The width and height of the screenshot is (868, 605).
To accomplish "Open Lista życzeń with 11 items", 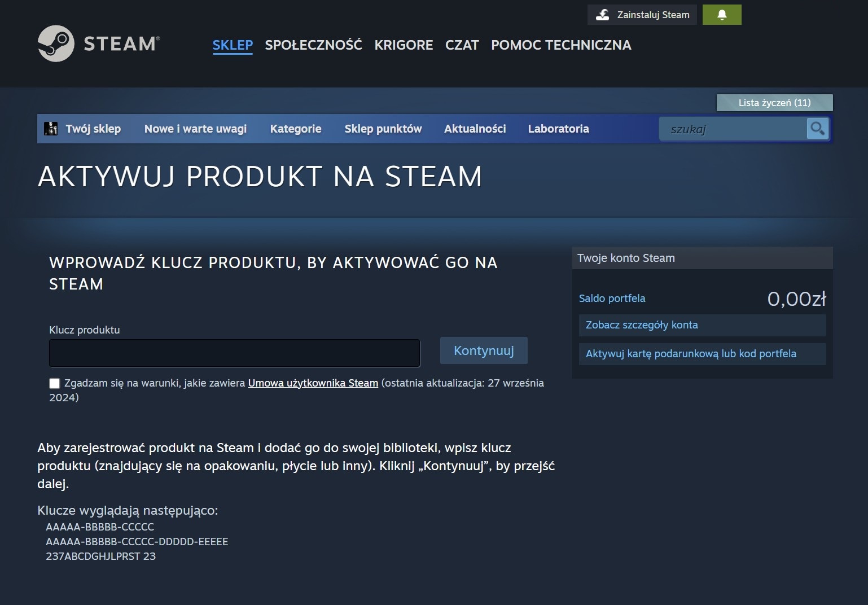I will [x=774, y=102].
